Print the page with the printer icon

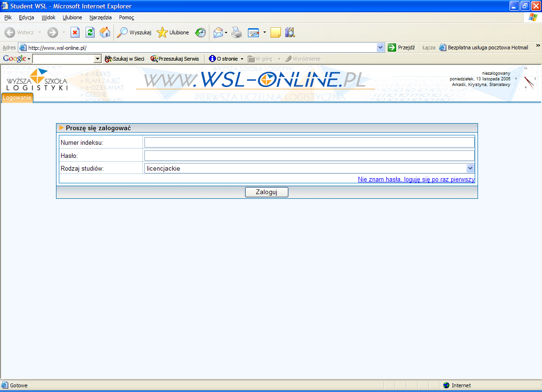[x=237, y=32]
